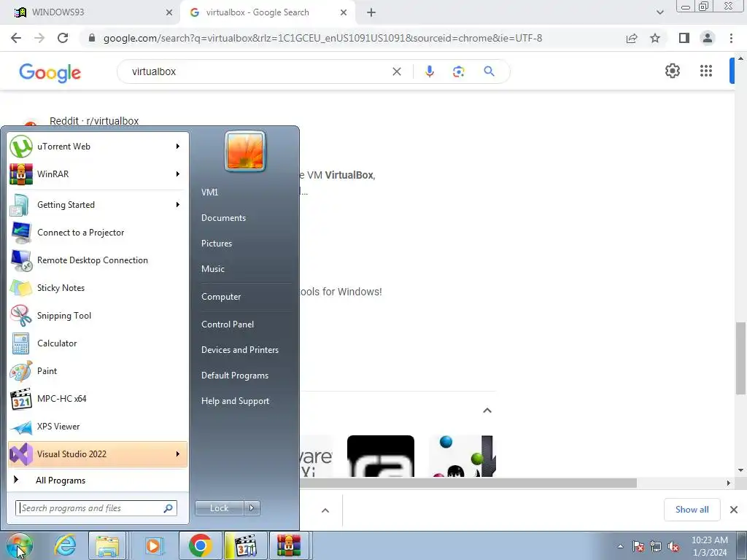Open Action Center flag icon

[638, 546]
